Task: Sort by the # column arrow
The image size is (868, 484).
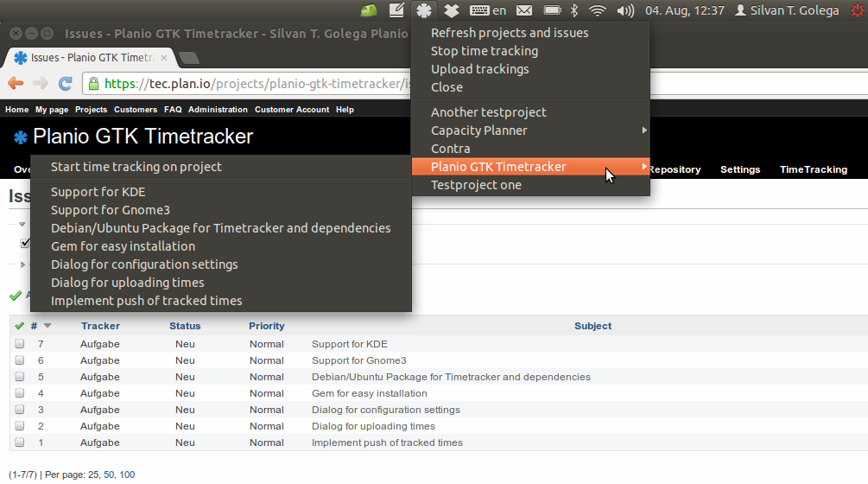Action: (x=48, y=326)
